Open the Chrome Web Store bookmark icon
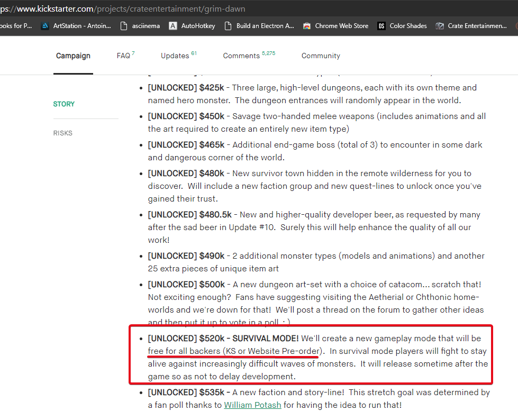This screenshot has height=420, width=518. pos(307,25)
